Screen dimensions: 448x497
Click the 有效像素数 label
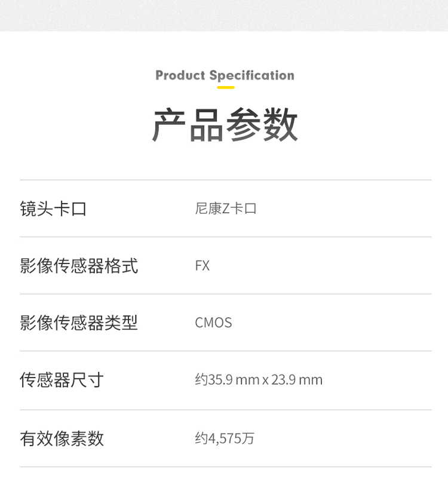pos(62,438)
